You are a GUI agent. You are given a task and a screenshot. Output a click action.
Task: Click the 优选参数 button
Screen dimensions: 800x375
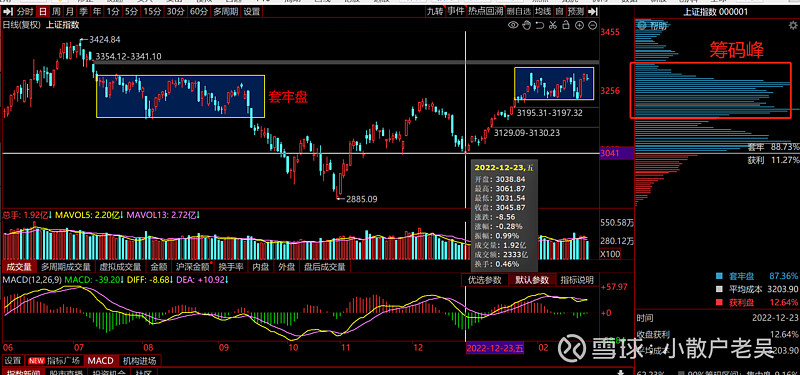click(x=485, y=280)
